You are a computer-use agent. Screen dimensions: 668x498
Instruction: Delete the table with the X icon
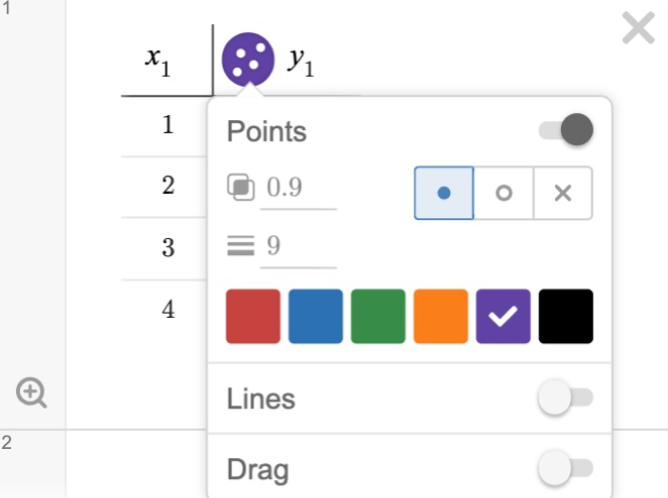coord(638,28)
